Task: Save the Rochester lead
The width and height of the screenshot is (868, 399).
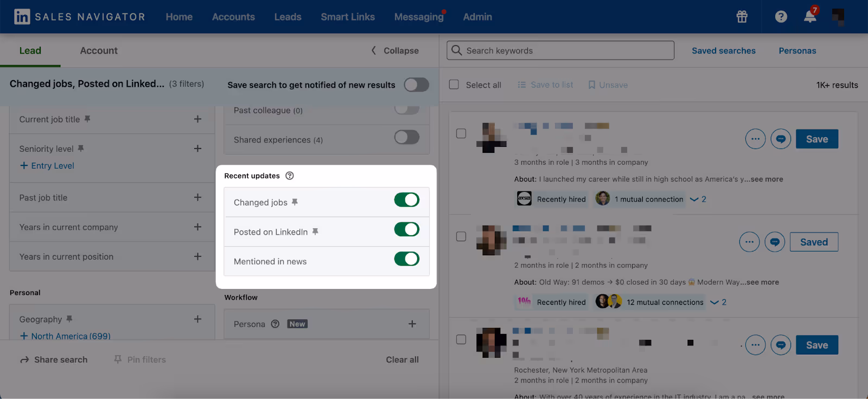Action: pyautogui.click(x=817, y=345)
